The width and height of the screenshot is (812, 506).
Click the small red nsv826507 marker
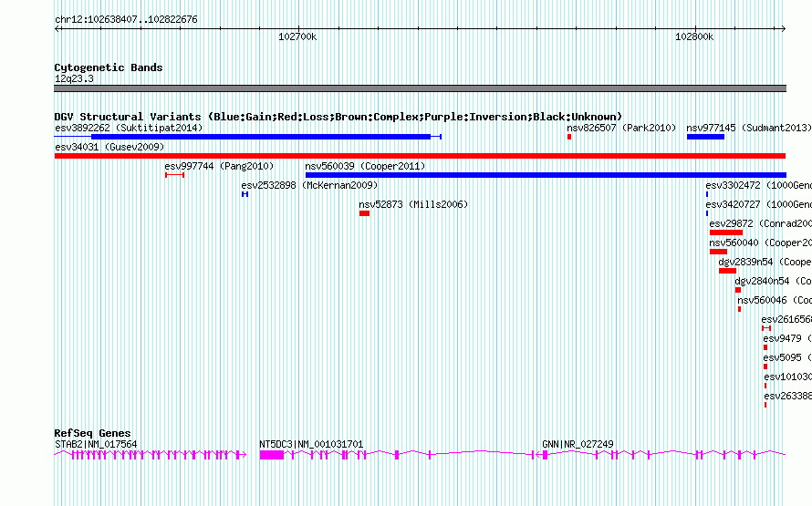pos(569,137)
